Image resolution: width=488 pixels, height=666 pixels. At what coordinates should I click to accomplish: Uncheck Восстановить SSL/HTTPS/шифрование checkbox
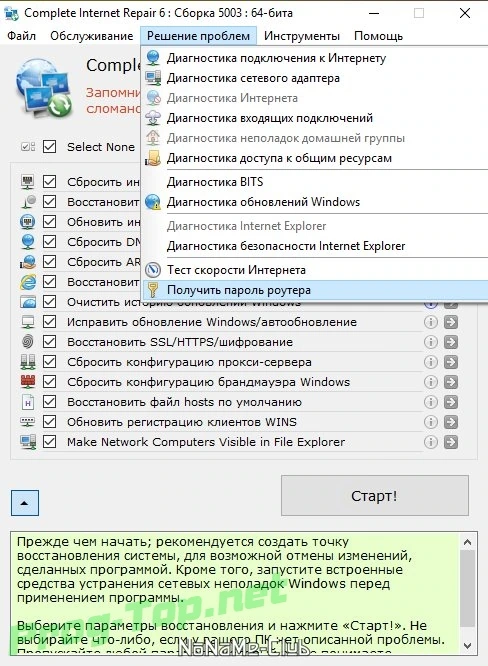pyautogui.click(x=50, y=342)
